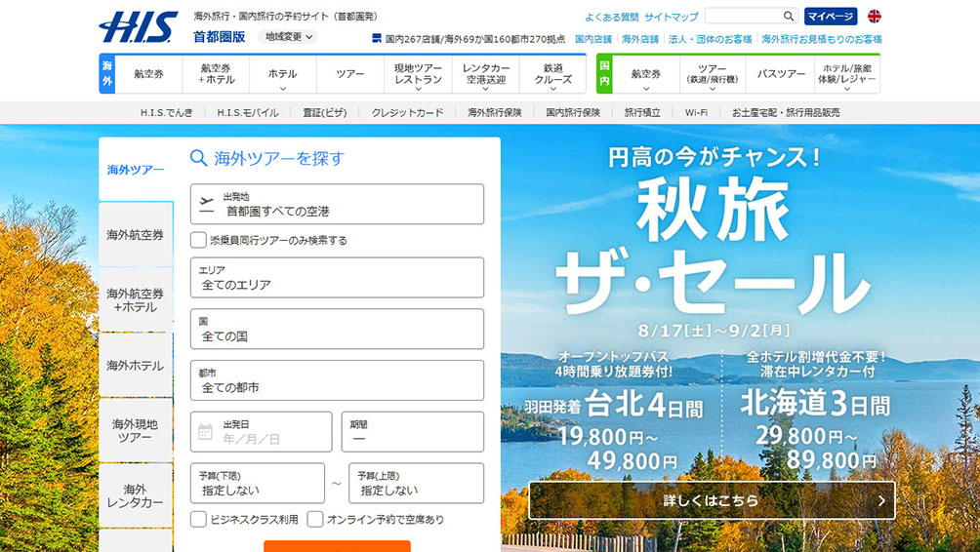
Task: Open 海外旅行保険 link
Action: pos(494,112)
